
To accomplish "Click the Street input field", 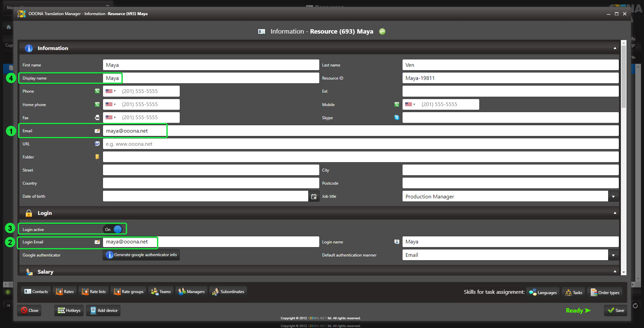I will coord(211,170).
